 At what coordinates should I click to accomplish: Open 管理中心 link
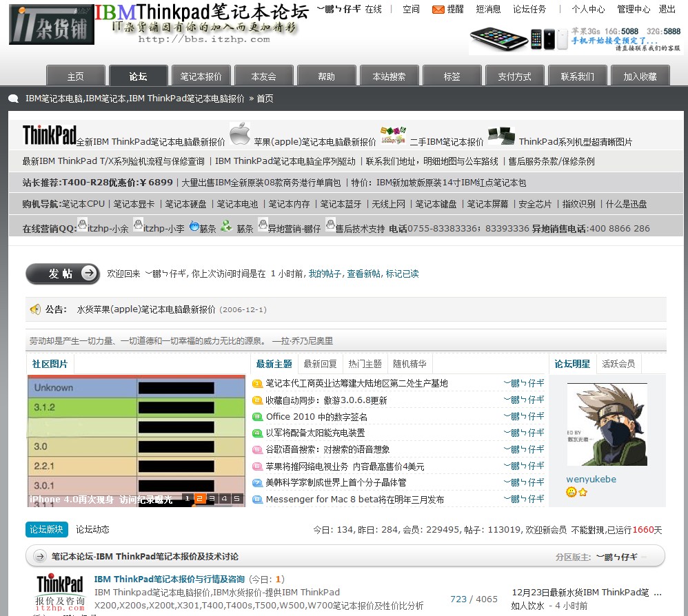pos(634,9)
